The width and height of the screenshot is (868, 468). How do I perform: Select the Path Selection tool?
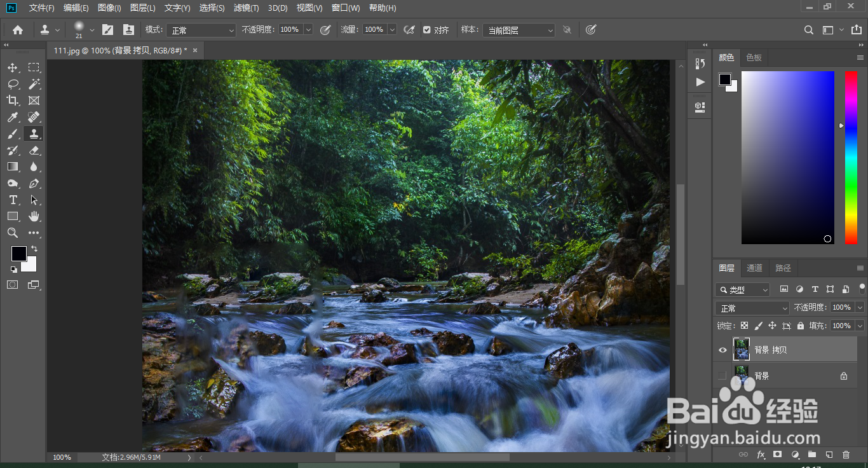pyautogui.click(x=34, y=200)
